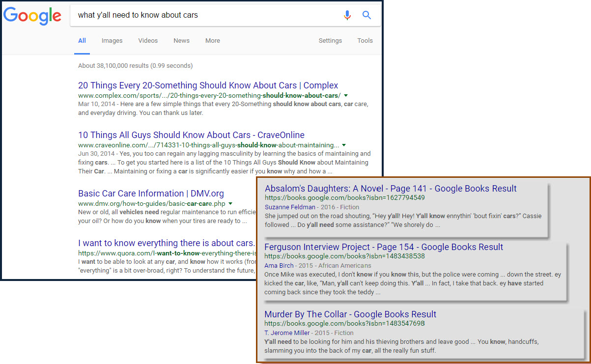Expand dropdown arrow beside complex.com URL
The width and height of the screenshot is (591, 364).
click(346, 95)
